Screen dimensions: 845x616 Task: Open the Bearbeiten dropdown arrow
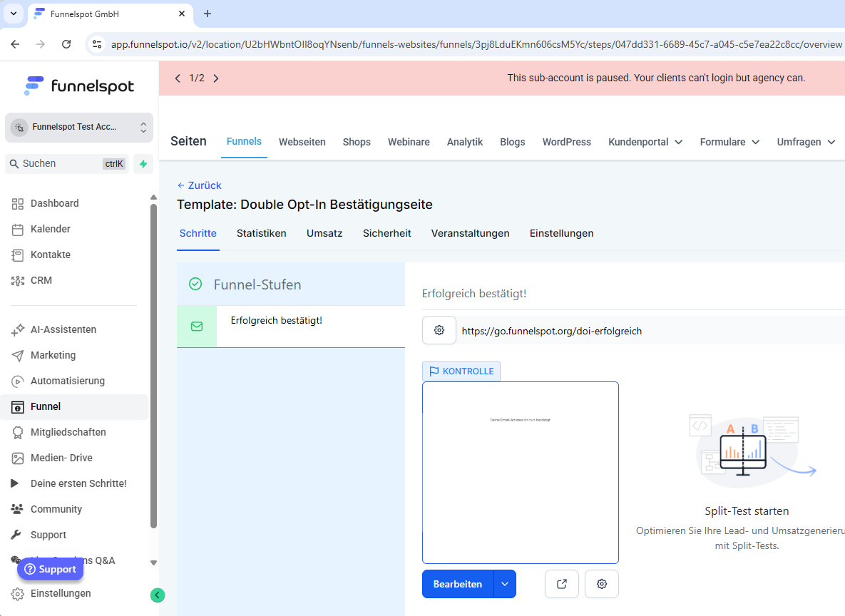[505, 584]
